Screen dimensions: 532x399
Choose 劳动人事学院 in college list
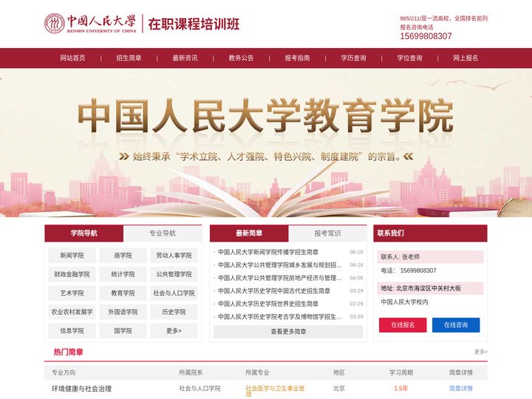pyautogui.click(x=174, y=256)
